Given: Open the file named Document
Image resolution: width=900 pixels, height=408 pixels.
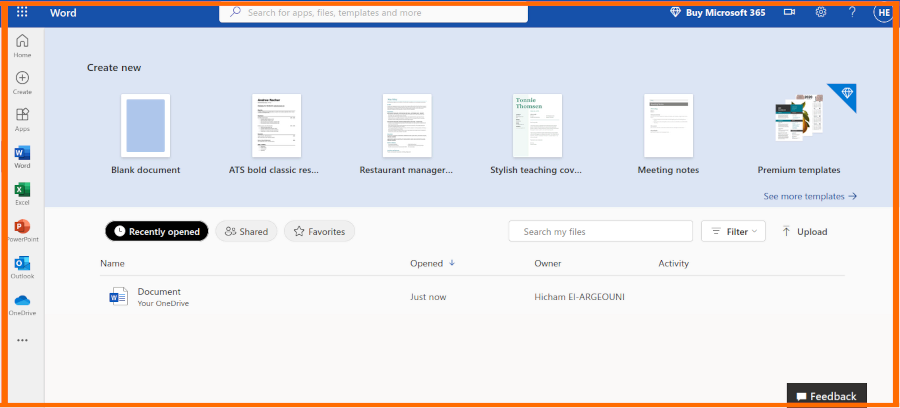Looking at the screenshot, I should [x=159, y=292].
